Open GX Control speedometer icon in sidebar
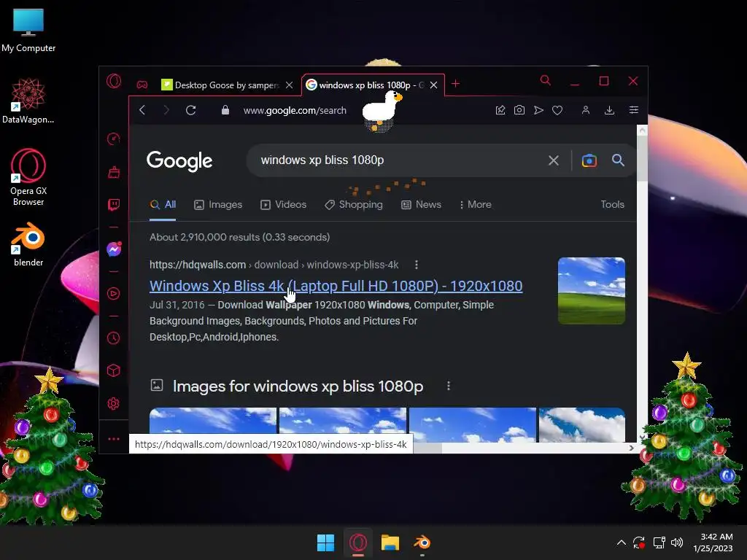The width and height of the screenshot is (747, 560). [x=113, y=139]
